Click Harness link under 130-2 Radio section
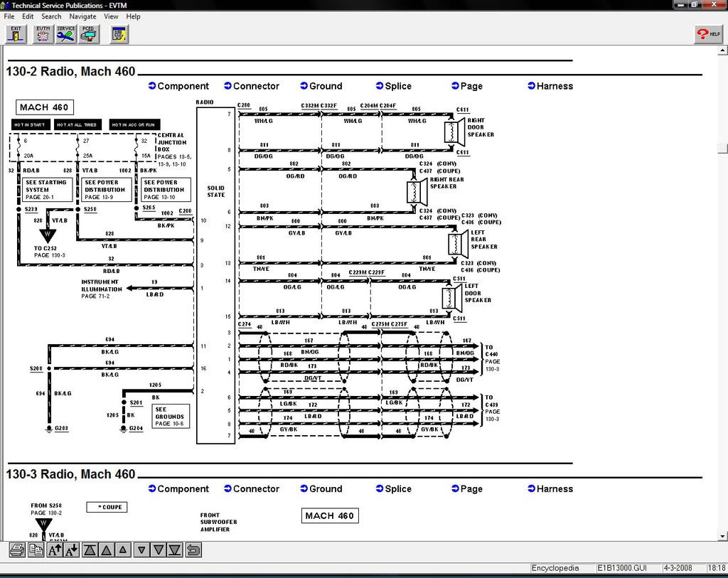The height and width of the screenshot is (578, 728). click(550, 86)
